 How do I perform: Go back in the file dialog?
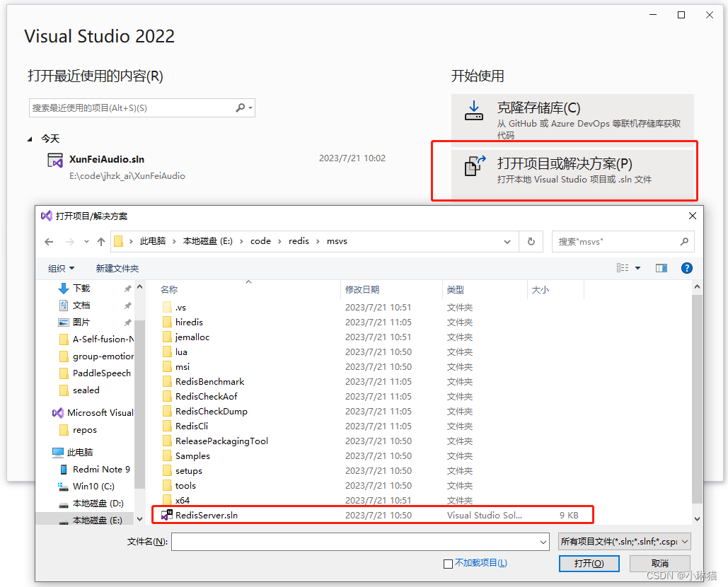click(x=49, y=242)
